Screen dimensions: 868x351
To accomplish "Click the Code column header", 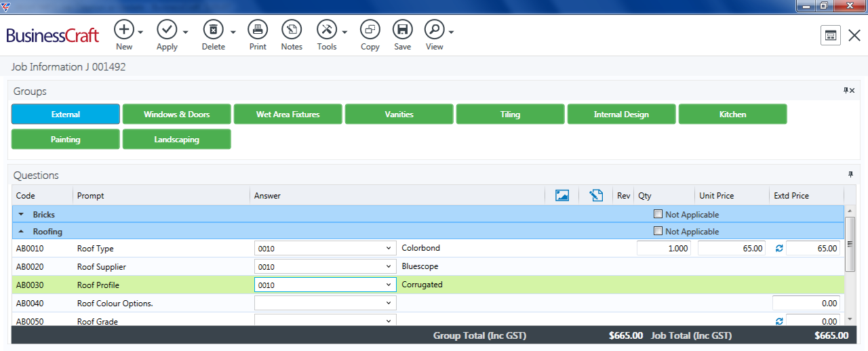I will (43, 196).
